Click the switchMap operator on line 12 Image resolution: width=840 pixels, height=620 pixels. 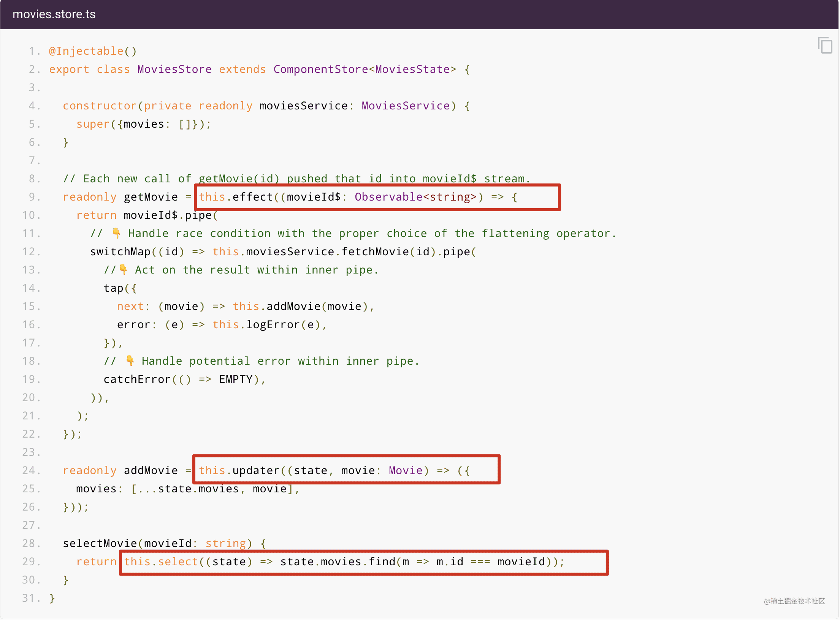(x=120, y=251)
